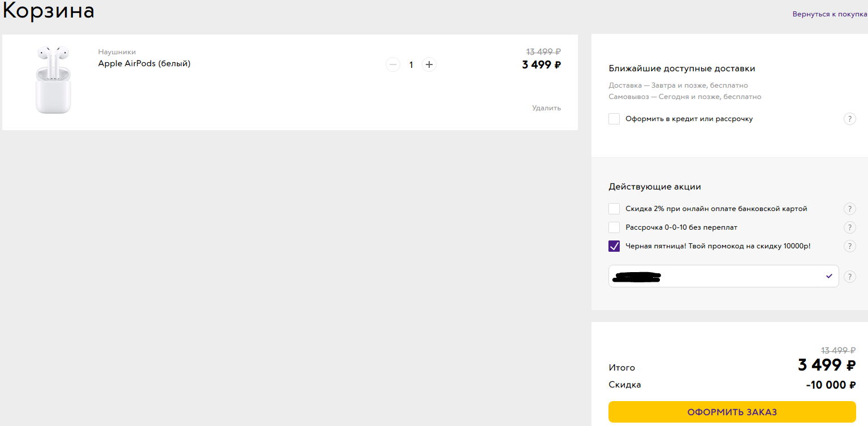Tick the Скидка 2% online payment checkbox
Image resolution: width=868 pixels, height=426 pixels.
tap(614, 209)
